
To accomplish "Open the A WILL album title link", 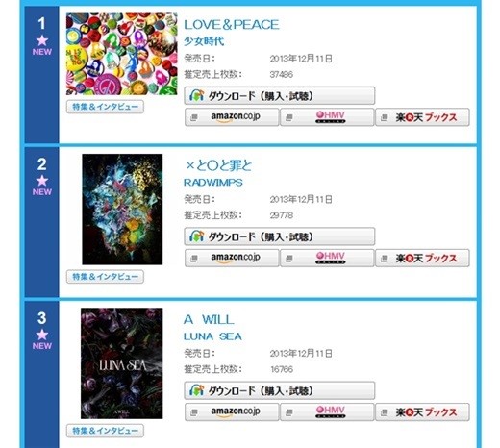I will tap(209, 319).
